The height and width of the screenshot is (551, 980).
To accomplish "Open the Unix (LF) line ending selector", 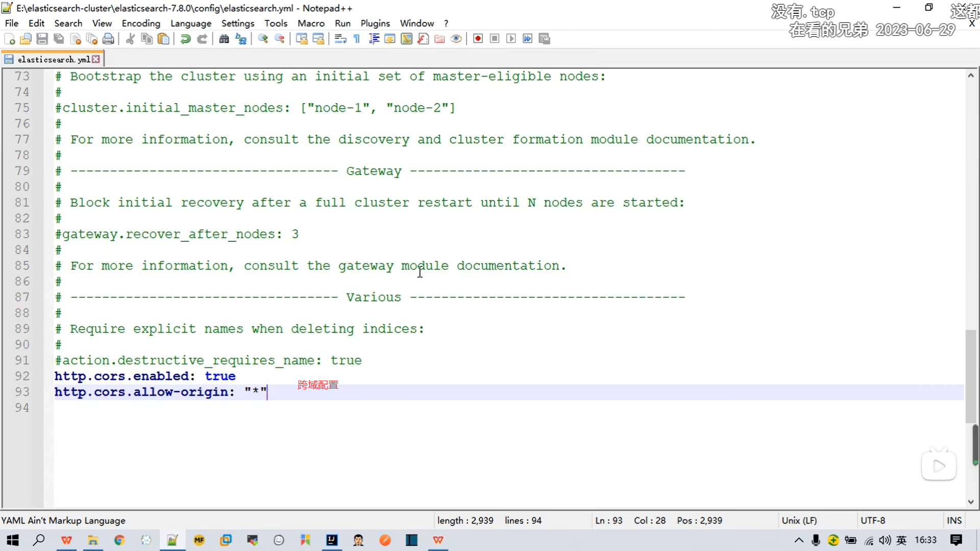I will [x=799, y=520].
